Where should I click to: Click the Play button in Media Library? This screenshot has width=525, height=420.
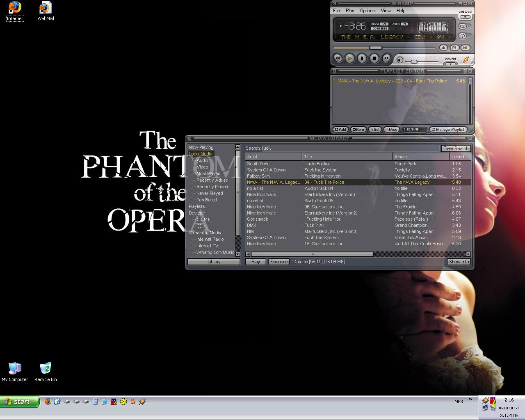click(256, 262)
